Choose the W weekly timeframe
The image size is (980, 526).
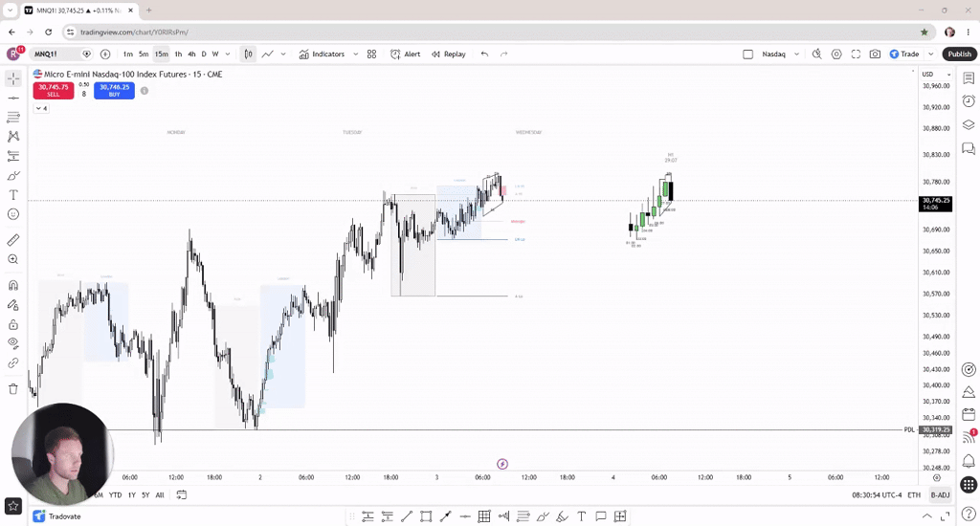(x=215, y=55)
